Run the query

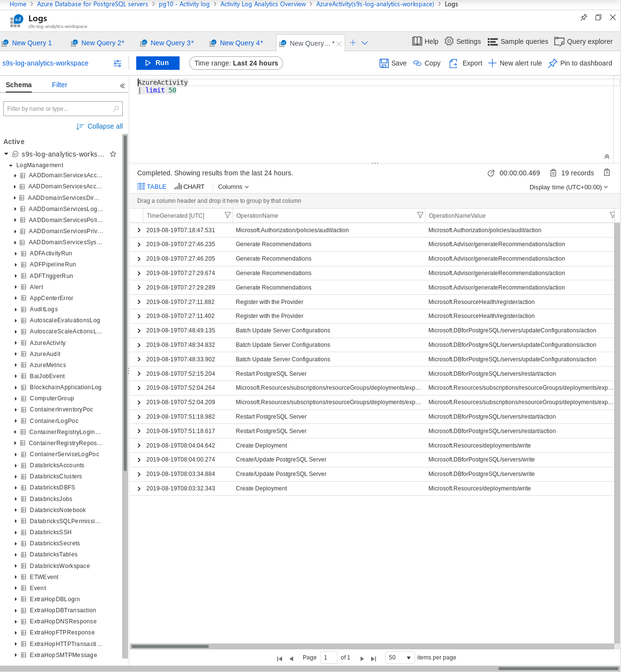coord(158,63)
